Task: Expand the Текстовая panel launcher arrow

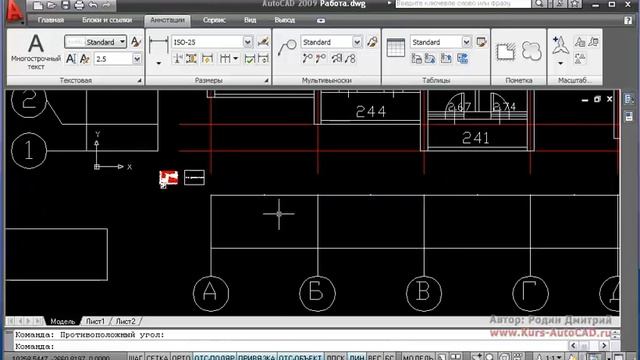Action: [x=139, y=81]
